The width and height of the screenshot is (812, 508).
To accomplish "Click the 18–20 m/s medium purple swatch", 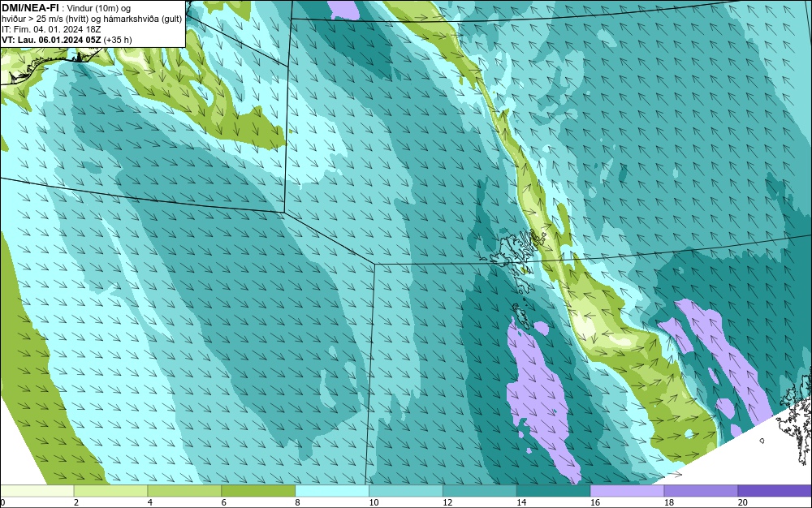I will 702,491.
